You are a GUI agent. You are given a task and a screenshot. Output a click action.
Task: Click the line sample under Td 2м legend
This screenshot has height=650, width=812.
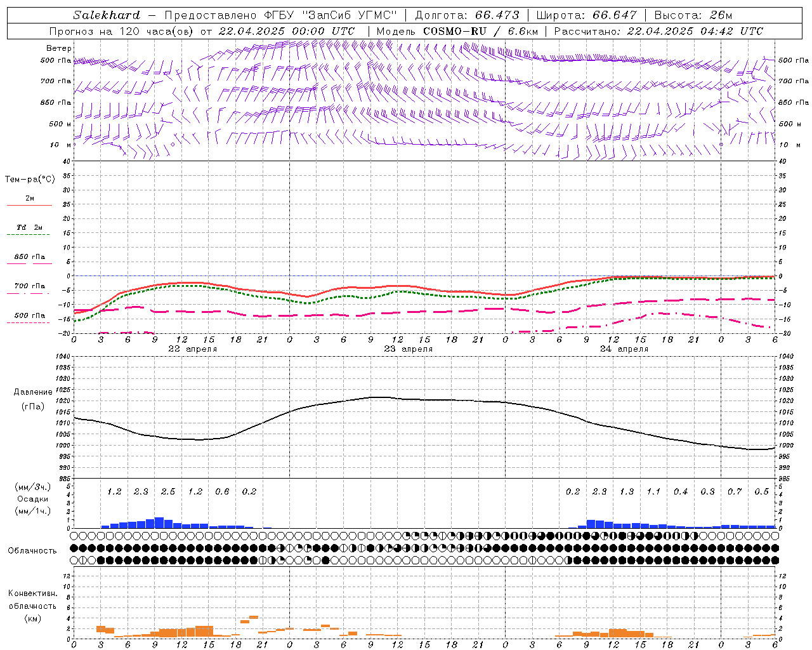[x=29, y=235]
